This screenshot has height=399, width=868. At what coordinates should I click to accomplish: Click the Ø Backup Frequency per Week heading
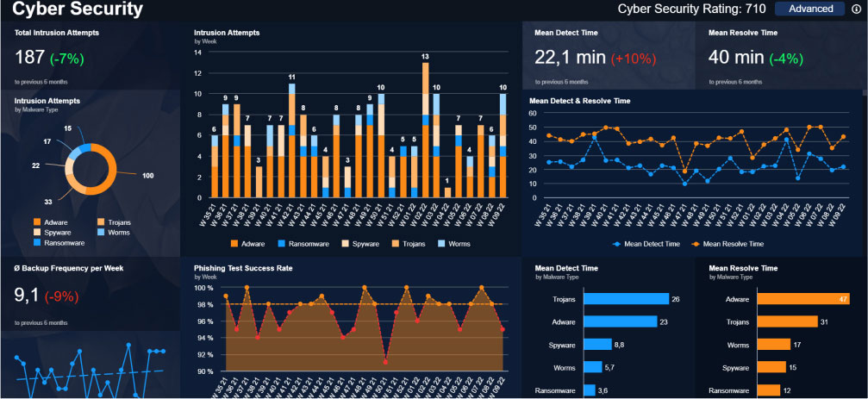[x=69, y=268]
